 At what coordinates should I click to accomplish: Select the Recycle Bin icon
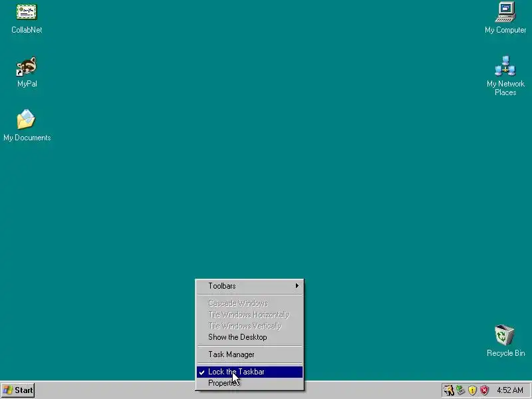[504, 335]
